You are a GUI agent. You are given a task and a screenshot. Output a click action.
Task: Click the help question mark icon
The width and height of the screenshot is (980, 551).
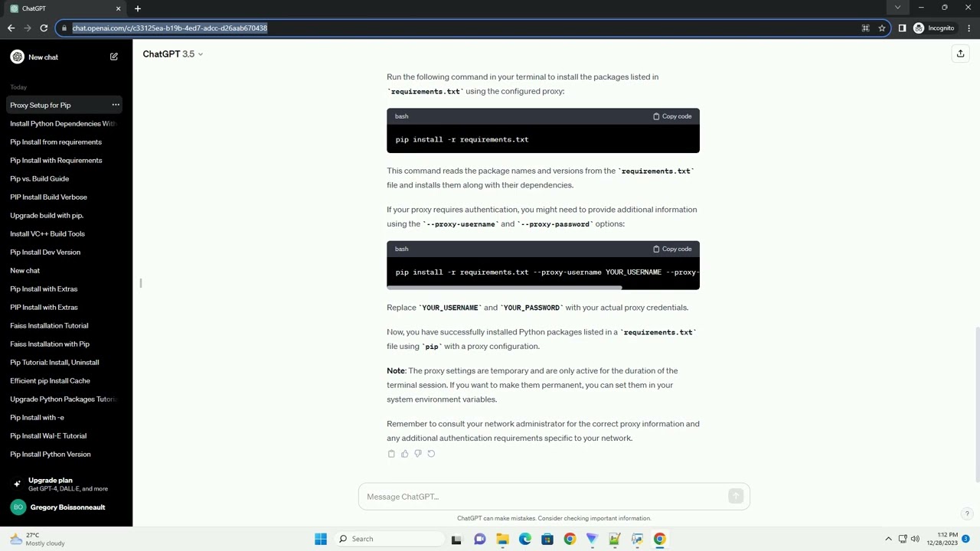point(967,514)
